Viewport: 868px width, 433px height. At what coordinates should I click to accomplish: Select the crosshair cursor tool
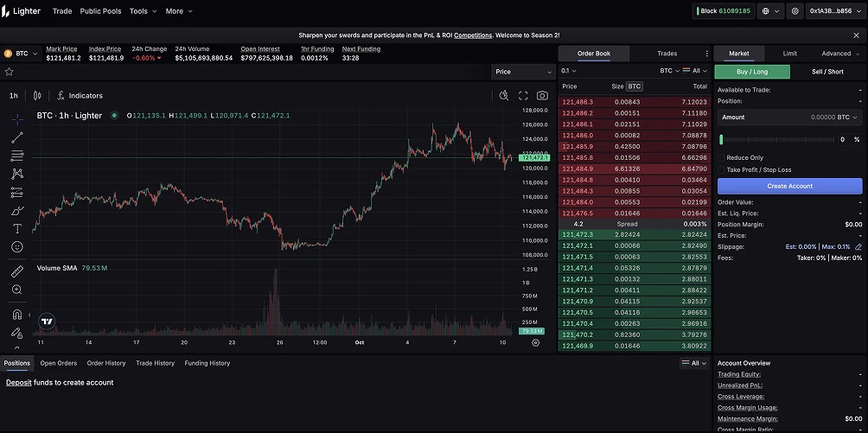point(17,119)
